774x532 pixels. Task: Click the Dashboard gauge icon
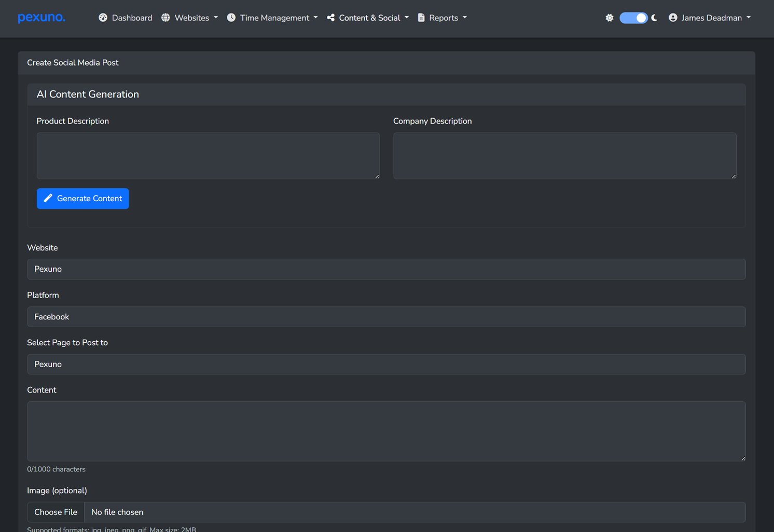(x=103, y=18)
